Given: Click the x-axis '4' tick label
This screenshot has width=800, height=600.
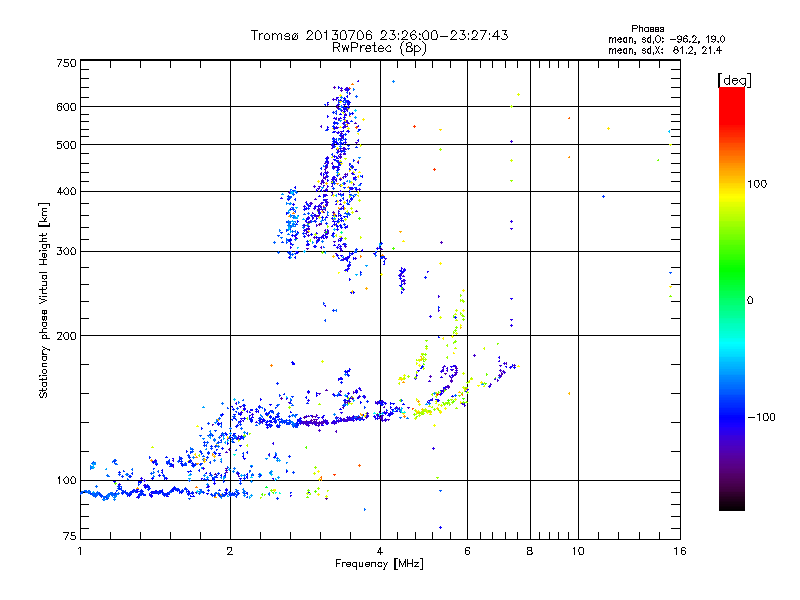Looking at the screenshot, I should pos(380,551).
